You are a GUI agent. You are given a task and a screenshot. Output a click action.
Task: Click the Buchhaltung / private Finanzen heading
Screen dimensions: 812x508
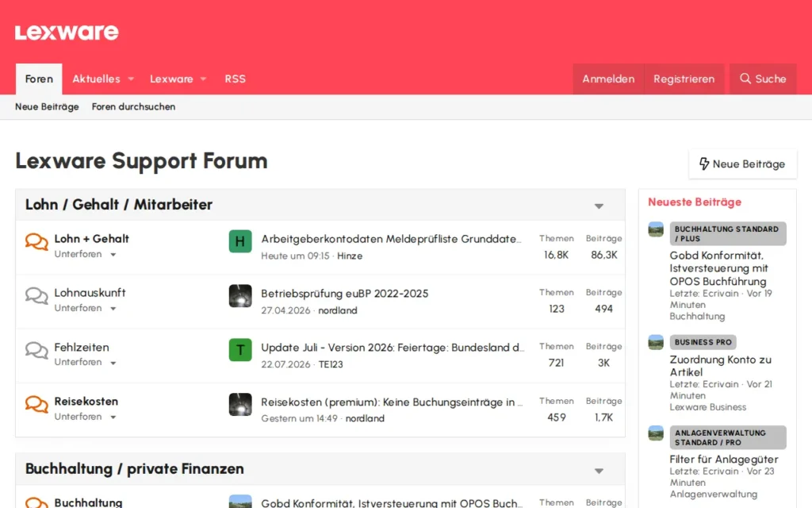pyautogui.click(x=135, y=468)
